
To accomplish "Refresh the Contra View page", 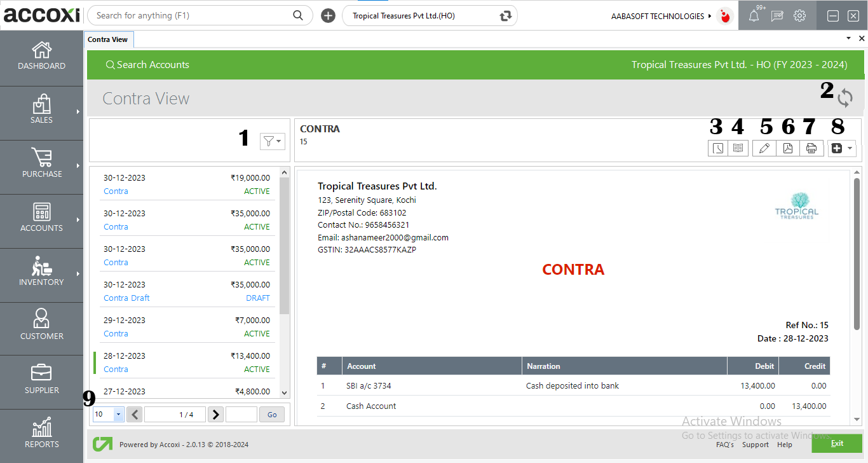I will [x=845, y=98].
